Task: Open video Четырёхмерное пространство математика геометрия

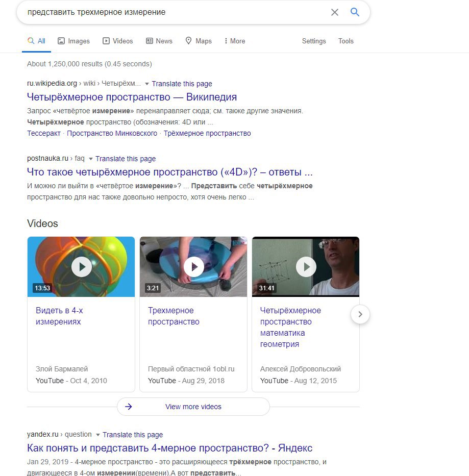Action: [x=290, y=327]
